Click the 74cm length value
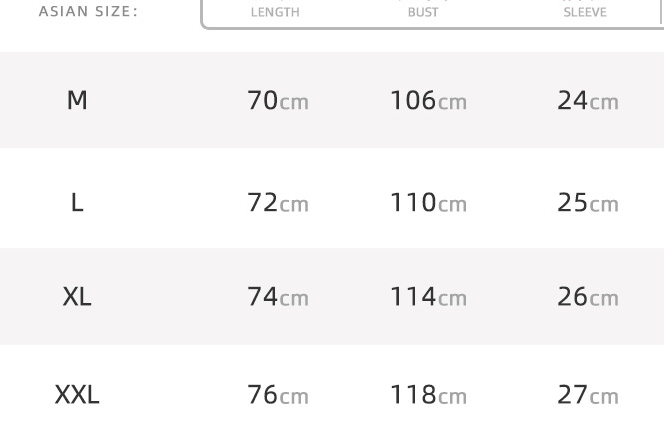664x427 pixels. [277, 296]
